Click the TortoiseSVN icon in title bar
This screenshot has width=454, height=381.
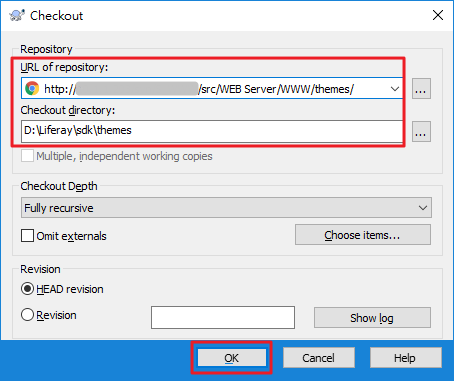click(x=17, y=15)
